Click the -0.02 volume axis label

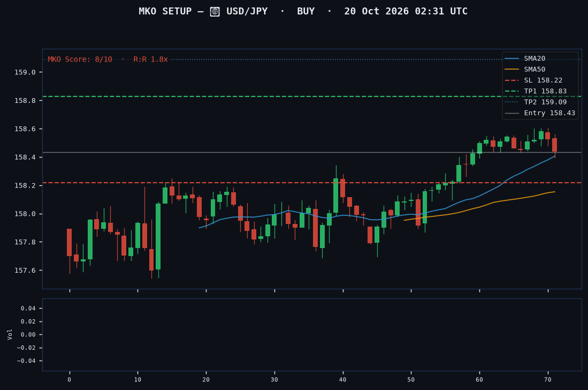coord(26,348)
